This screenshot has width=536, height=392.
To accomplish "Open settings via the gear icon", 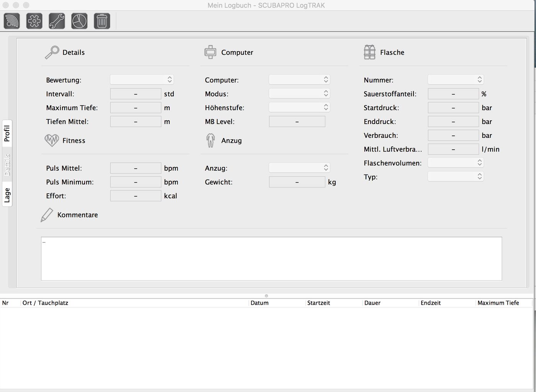I will click(x=34, y=21).
